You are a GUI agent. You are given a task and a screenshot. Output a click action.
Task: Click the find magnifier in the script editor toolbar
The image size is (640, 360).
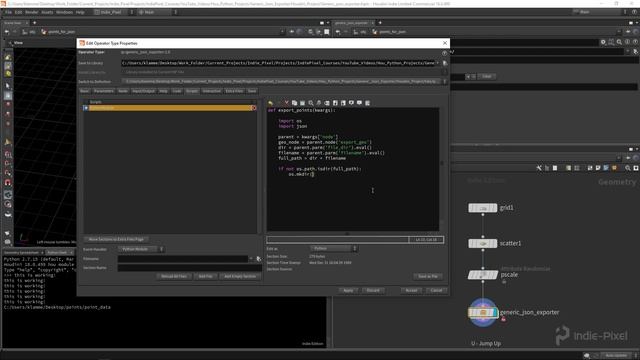point(311,103)
